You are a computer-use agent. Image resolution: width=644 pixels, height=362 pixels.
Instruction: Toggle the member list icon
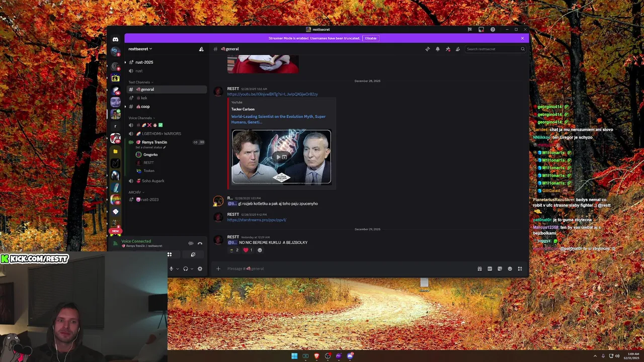pos(458,49)
